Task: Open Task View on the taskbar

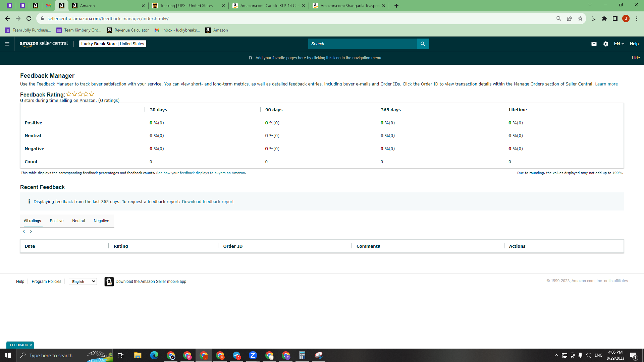Action: pyautogui.click(x=121, y=355)
